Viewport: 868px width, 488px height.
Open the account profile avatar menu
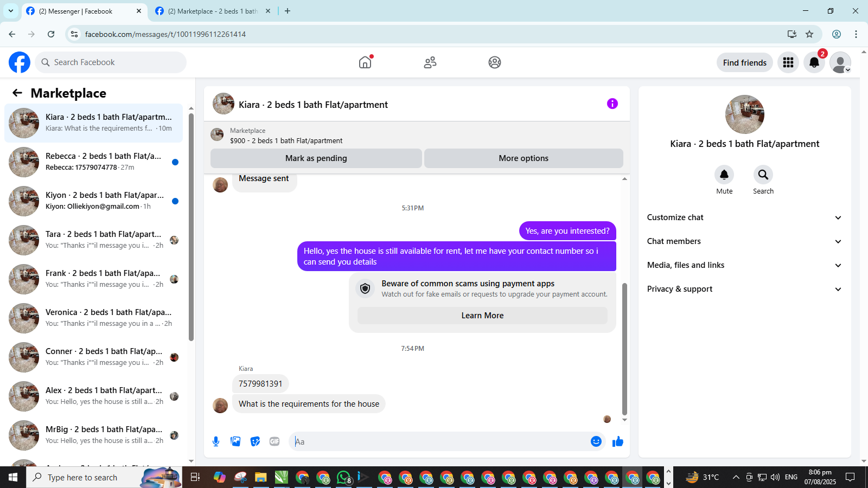tap(840, 62)
